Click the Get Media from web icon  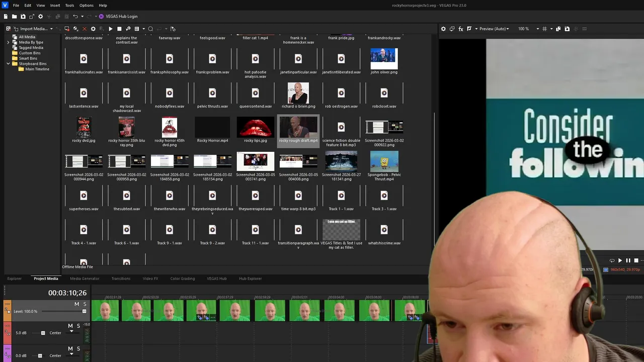click(x=75, y=29)
